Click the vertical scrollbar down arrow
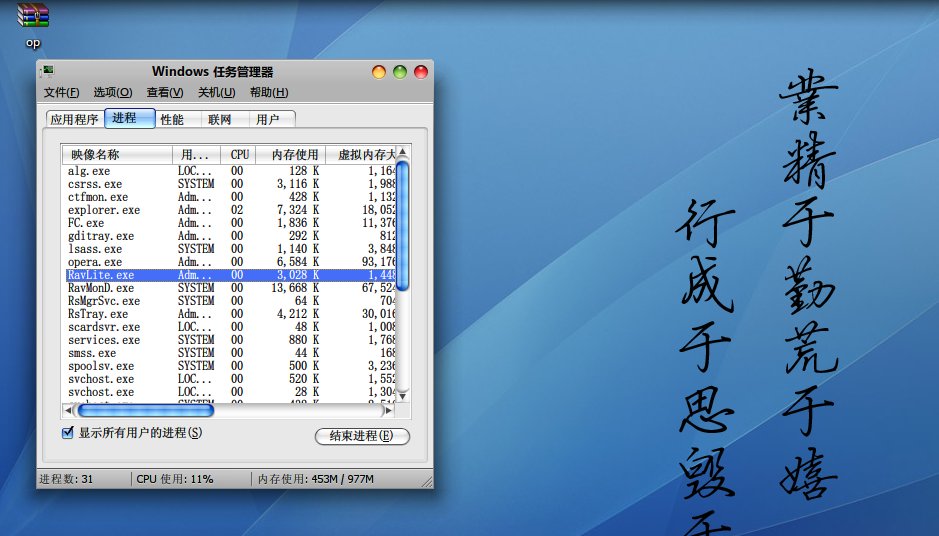 [x=403, y=396]
